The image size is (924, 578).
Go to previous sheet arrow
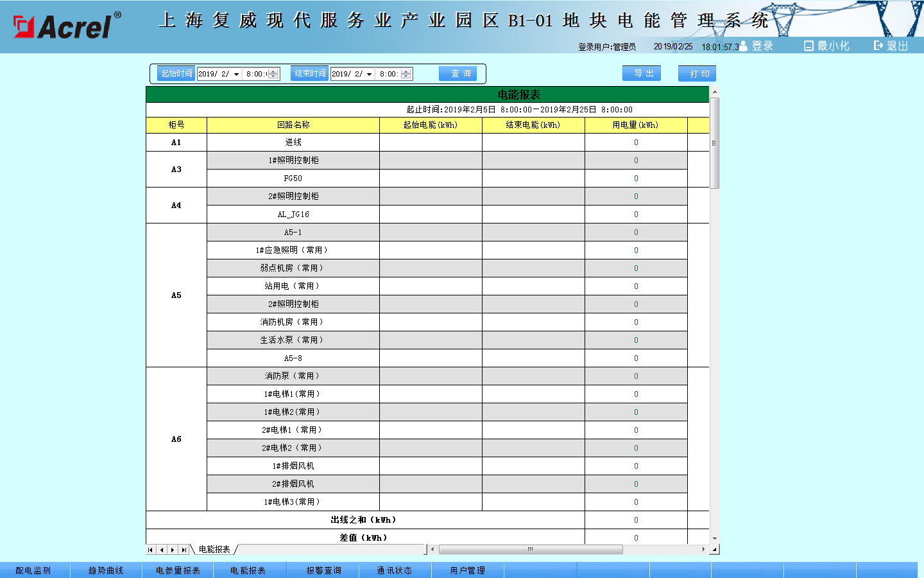click(162, 550)
